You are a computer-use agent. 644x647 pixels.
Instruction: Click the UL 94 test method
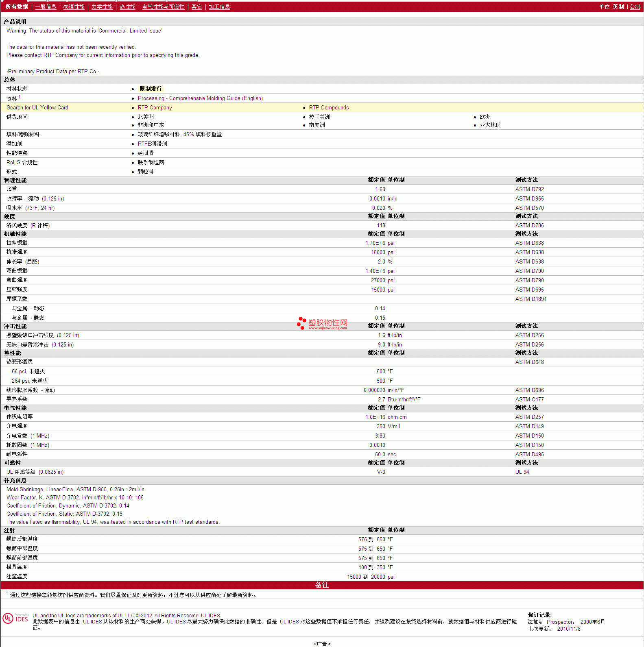coord(522,472)
